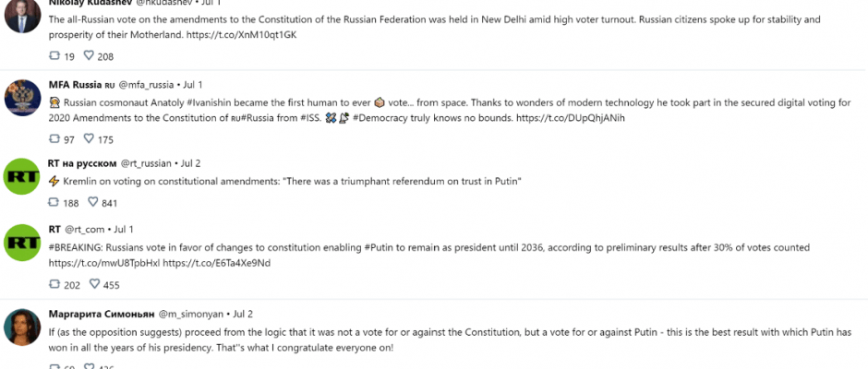Click retweet icon on Nikolay Kudashev tweet
The width and height of the screenshot is (868, 369).
(x=54, y=56)
